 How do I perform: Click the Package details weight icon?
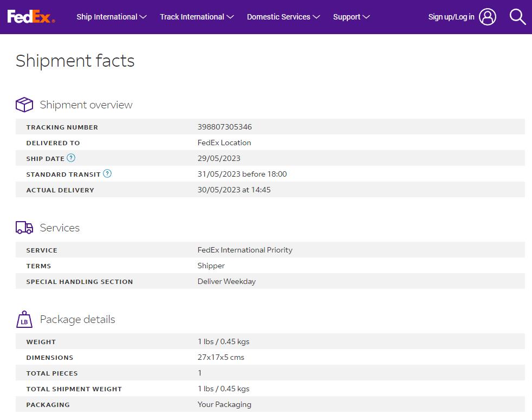pyautogui.click(x=24, y=319)
